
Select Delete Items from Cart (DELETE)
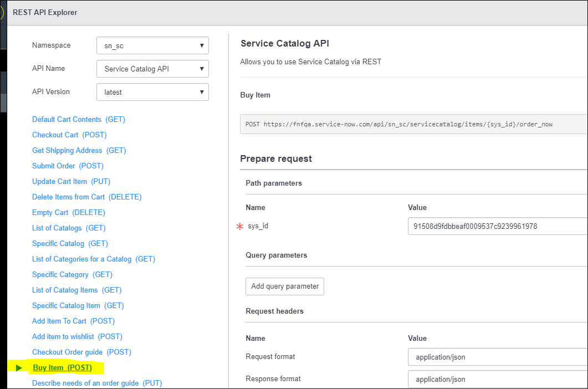tap(86, 197)
